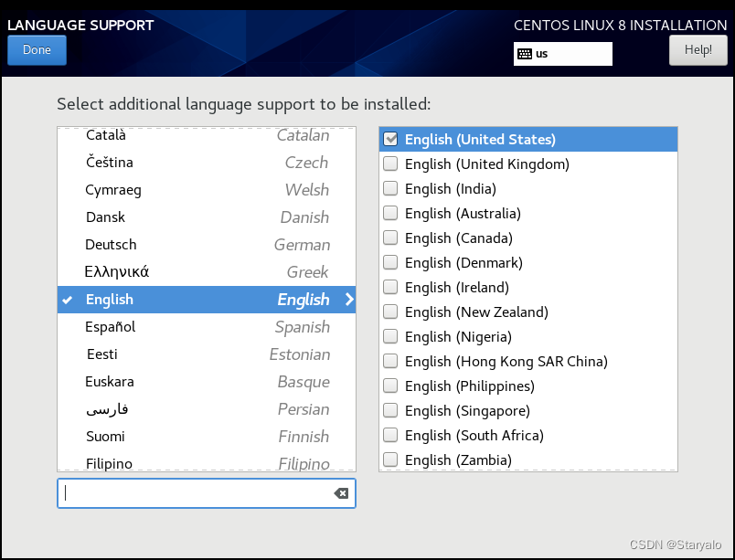Click the italic Basque label
Viewport: 735px width, 560px height.
pyautogui.click(x=304, y=382)
